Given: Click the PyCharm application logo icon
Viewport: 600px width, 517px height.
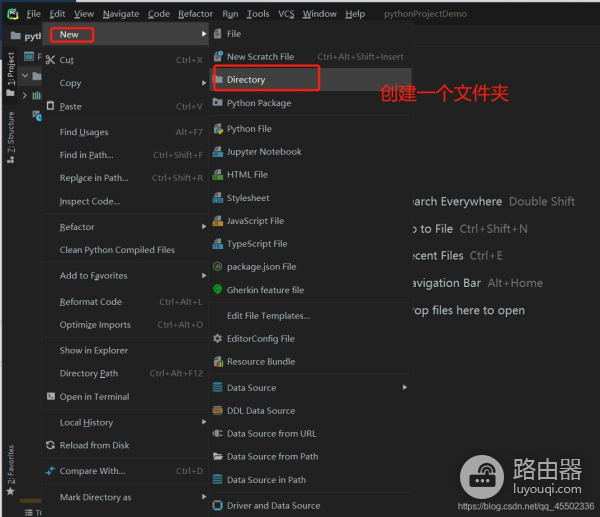Looking at the screenshot, I should 13,14.
